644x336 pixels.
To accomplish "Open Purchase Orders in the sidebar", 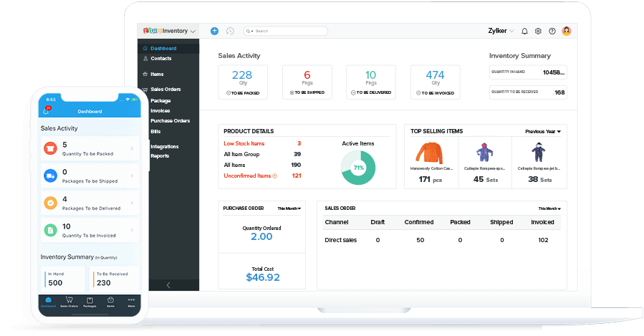I will tap(170, 120).
